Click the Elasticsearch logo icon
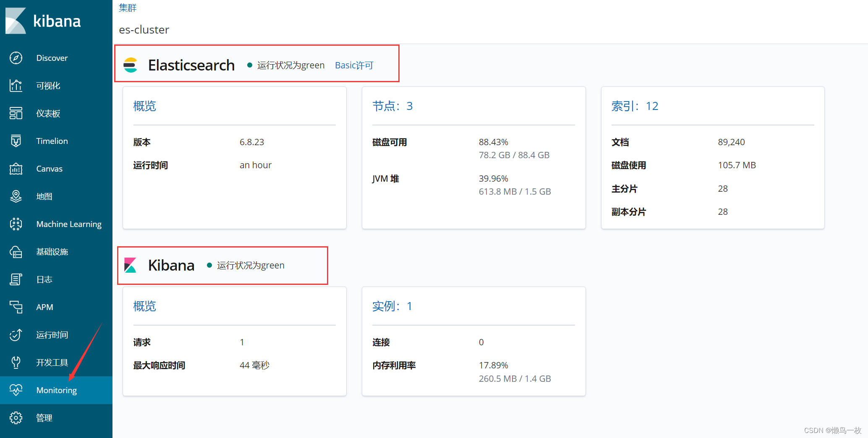The width and height of the screenshot is (868, 438). click(x=130, y=65)
